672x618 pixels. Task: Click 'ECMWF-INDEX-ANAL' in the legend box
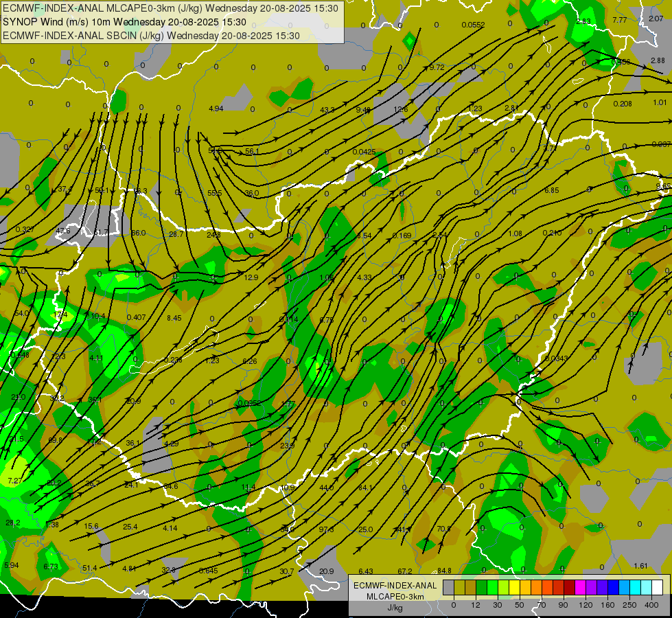[395, 586]
